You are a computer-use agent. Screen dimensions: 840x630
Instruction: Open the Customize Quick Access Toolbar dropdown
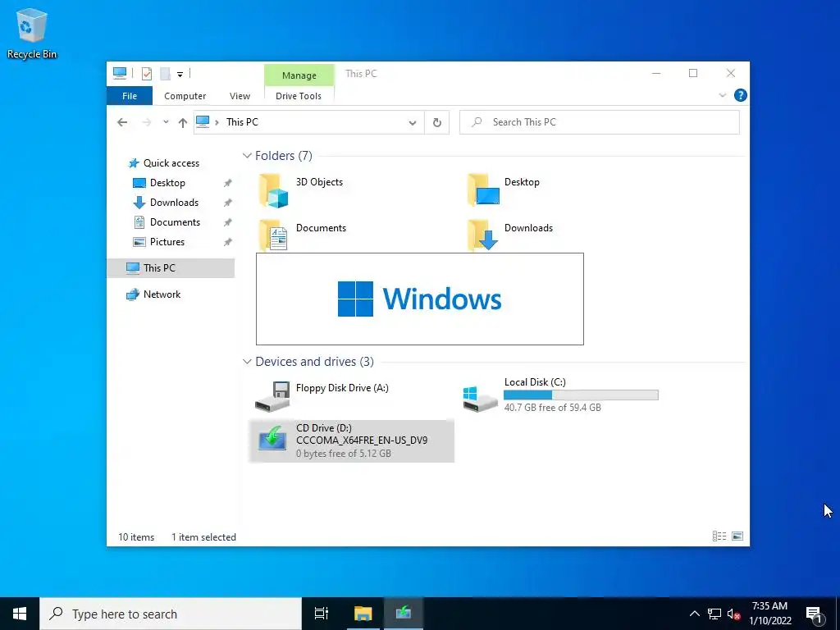[180, 75]
